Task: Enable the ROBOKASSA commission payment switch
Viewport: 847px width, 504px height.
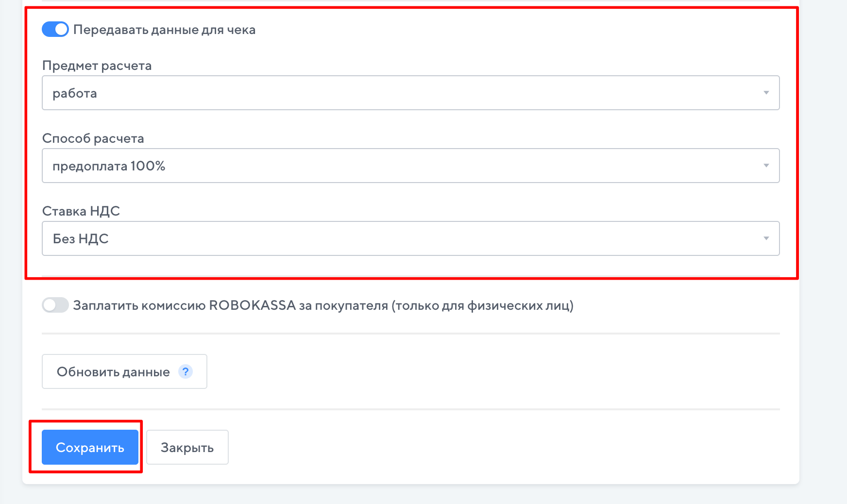Action: click(x=55, y=305)
